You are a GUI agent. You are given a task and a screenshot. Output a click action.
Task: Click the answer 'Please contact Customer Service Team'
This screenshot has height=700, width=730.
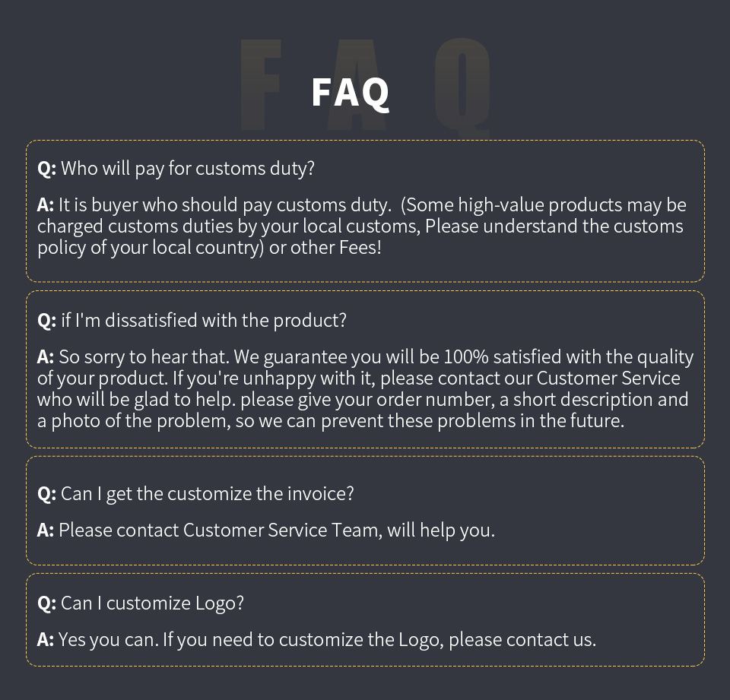266,530
